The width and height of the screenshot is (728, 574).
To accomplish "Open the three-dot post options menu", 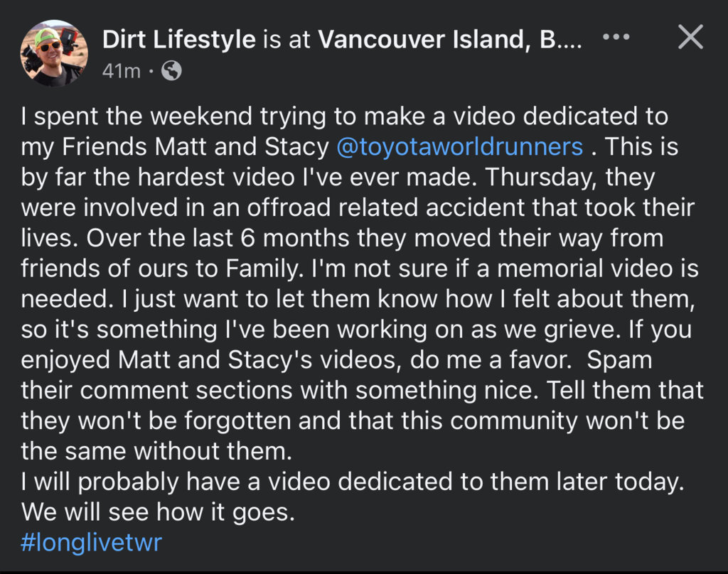I will pos(616,37).
